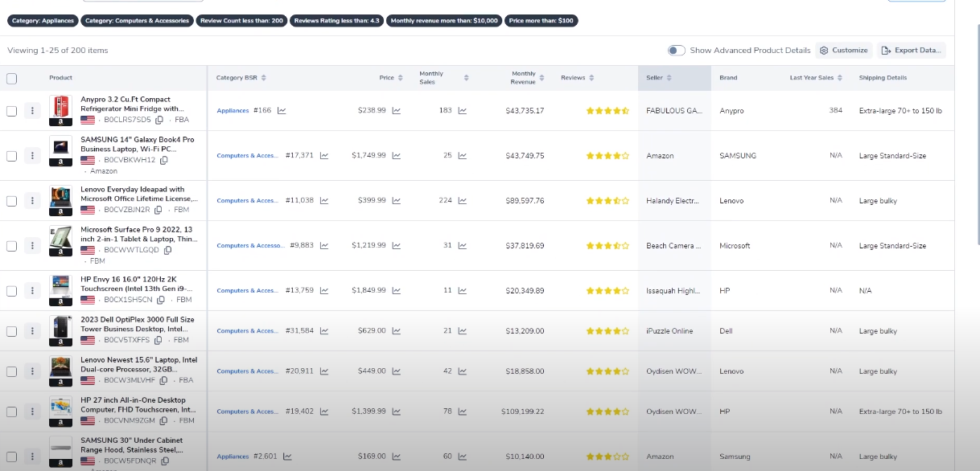The height and width of the screenshot is (471, 980).
Task: Open the Anypro 3.2 Cu.Ft Compact Refrigerator title
Action: [132, 104]
